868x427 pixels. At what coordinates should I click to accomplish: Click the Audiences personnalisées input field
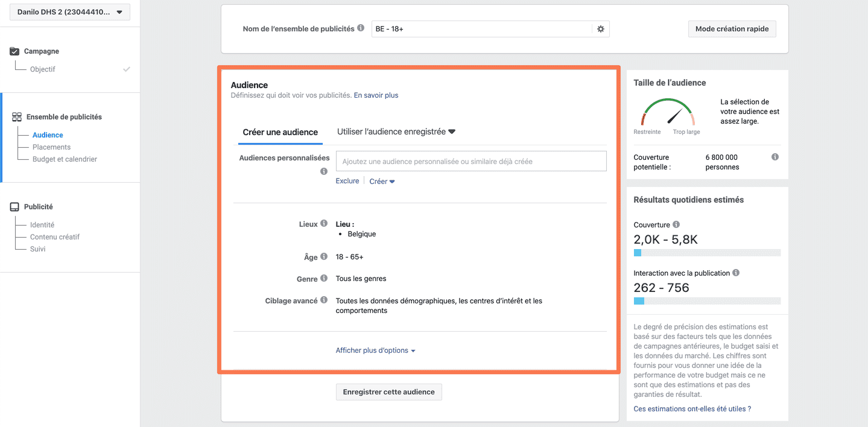470,162
